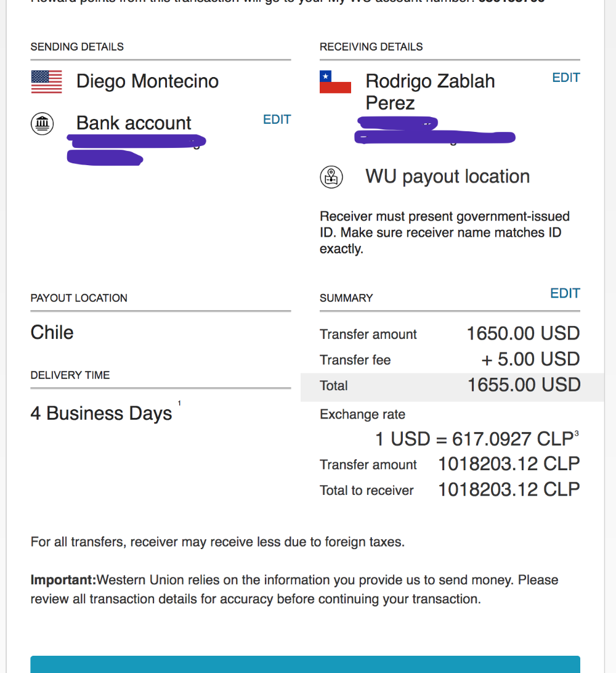Image resolution: width=616 pixels, height=673 pixels.
Task: Click the United States flag icon
Action: click(x=46, y=81)
